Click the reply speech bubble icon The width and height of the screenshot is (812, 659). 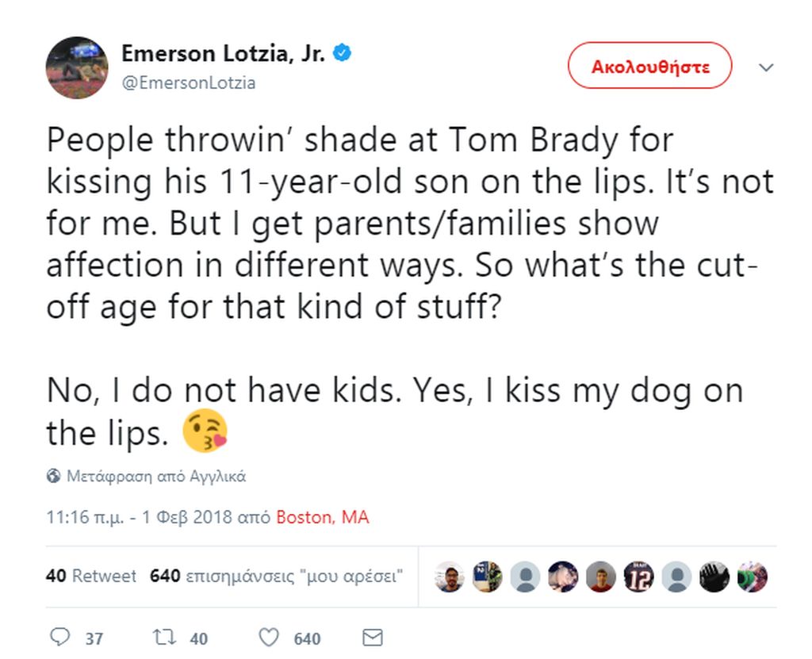click(59, 637)
